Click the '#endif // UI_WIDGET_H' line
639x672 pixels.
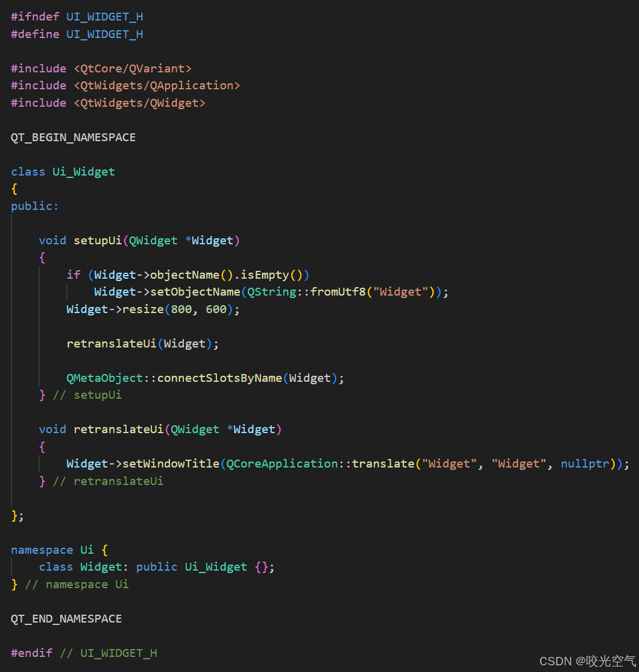coord(84,653)
